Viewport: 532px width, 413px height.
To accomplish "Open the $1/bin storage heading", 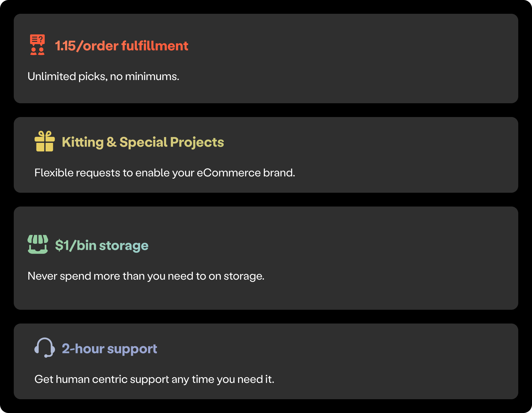I will pyautogui.click(x=102, y=246).
